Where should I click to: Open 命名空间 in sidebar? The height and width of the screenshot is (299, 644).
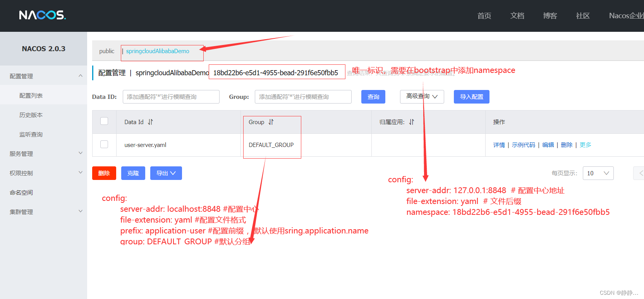21,192
